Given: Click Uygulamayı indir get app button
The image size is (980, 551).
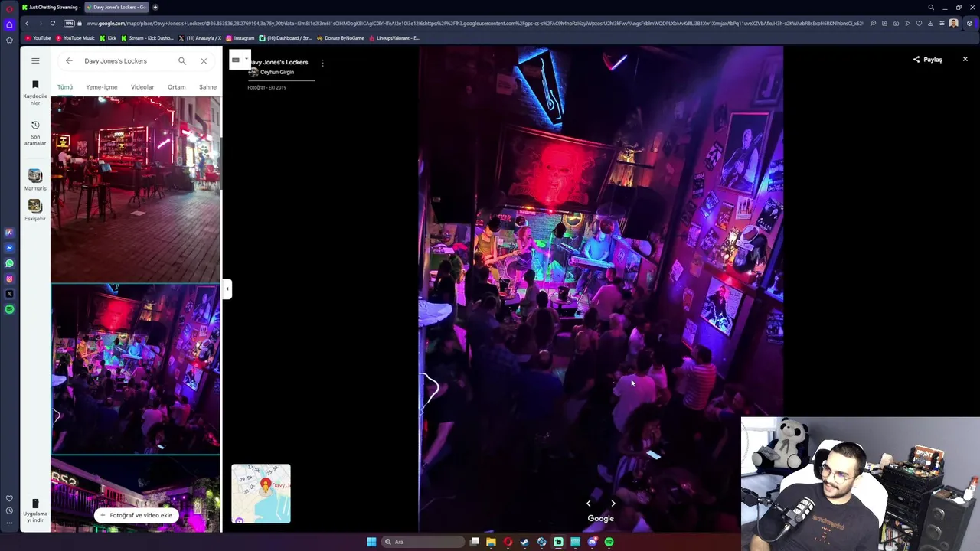Looking at the screenshot, I should (x=35, y=511).
